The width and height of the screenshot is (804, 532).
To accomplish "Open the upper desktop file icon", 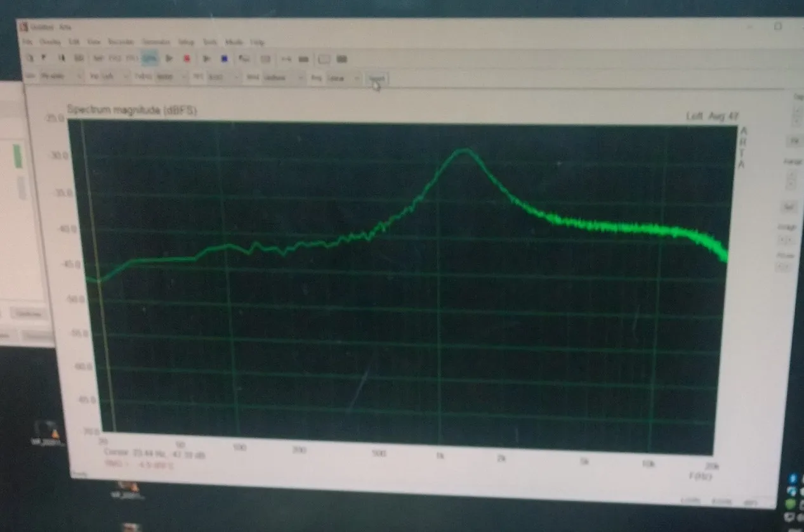I will pyautogui.click(x=48, y=432).
